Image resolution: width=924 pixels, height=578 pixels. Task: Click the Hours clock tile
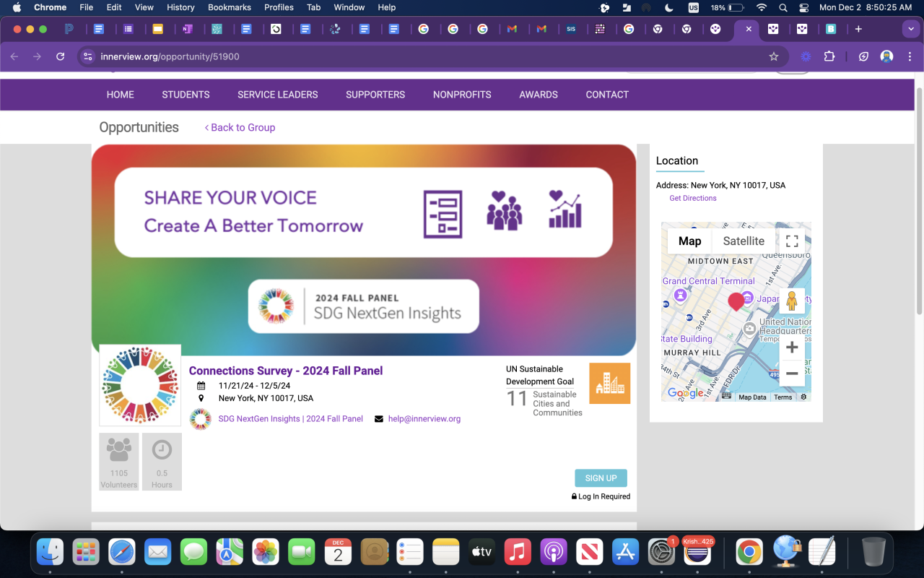click(162, 462)
